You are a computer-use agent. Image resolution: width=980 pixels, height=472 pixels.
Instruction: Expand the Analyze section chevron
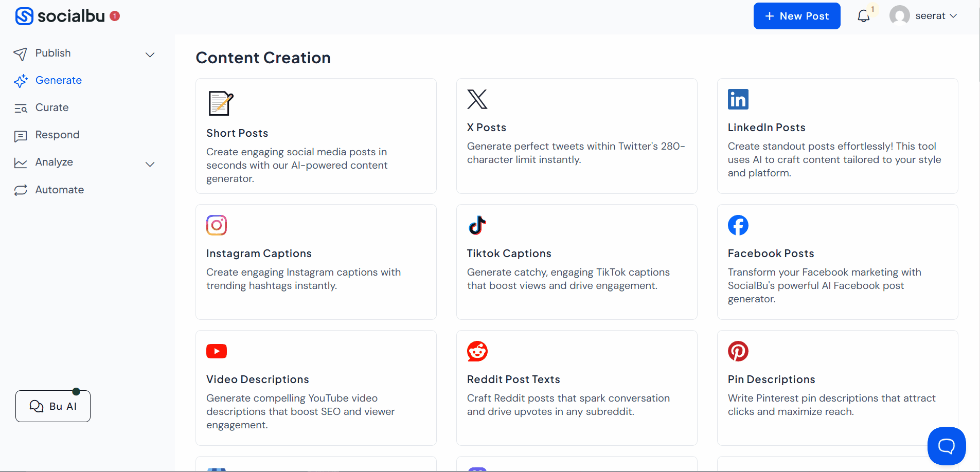[x=150, y=164]
